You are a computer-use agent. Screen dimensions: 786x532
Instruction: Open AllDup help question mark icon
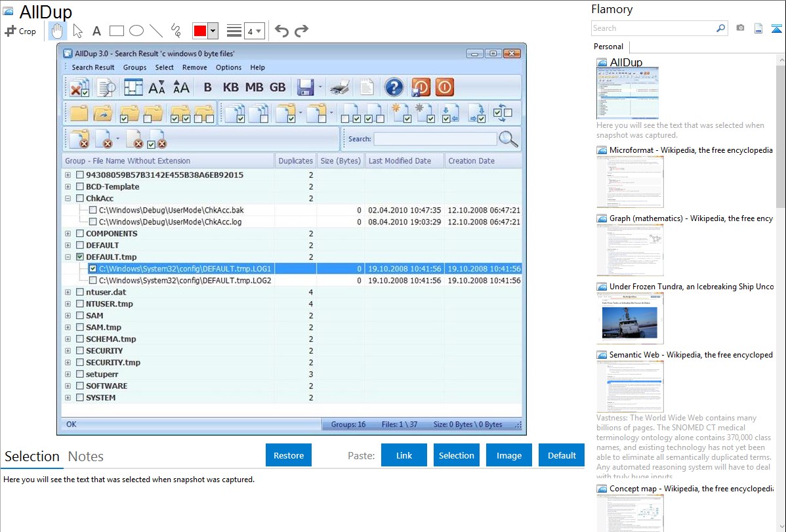(x=394, y=87)
